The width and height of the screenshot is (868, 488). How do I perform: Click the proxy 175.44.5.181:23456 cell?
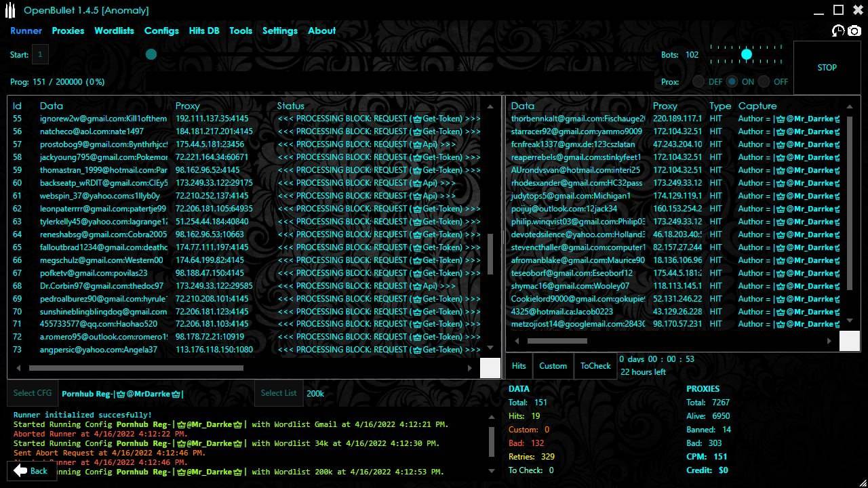click(210, 144)
